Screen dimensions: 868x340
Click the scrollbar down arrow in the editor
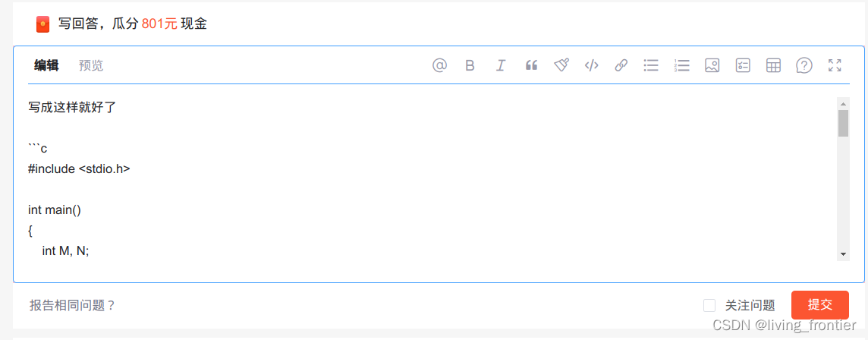coord(843,254)
